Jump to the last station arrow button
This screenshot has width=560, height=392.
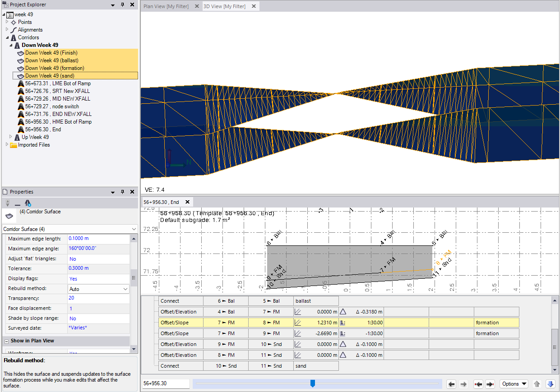490,384
